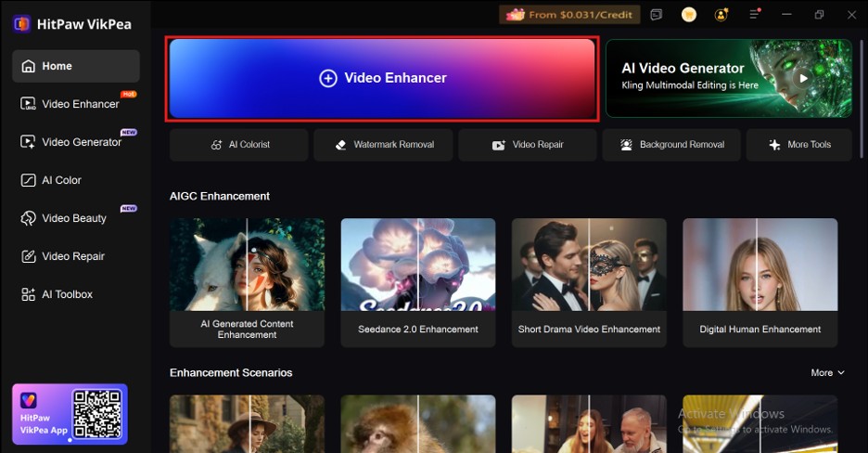The width and height of the screenshot is (868, 453).
Task: Click the Home house icon
Action: (28, 66)
